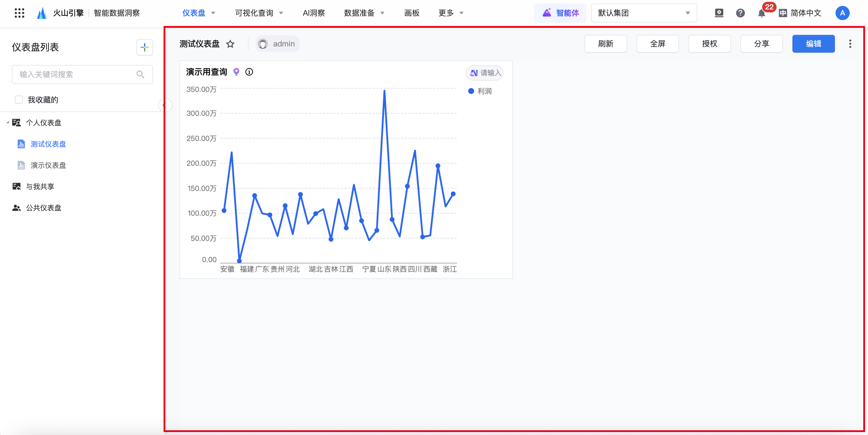Open the app grid launcher icon

point(19,13)
